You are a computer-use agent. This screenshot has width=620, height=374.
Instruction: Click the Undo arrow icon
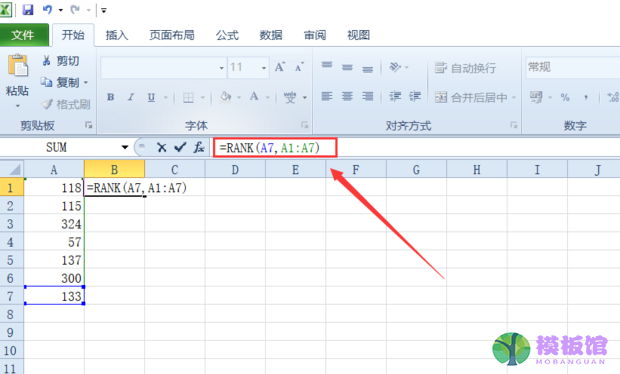pyautogui.click(x=47, y=9)
